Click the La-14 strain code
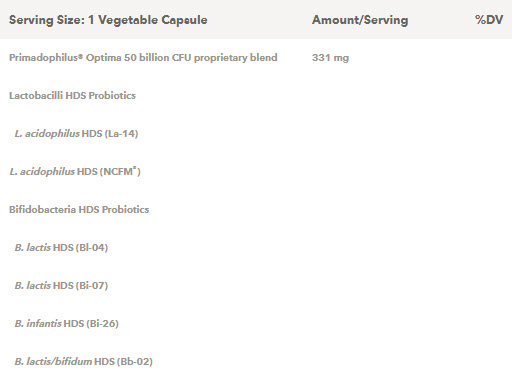512x375 pixels. pyautogui.click(x=121, y=134)
